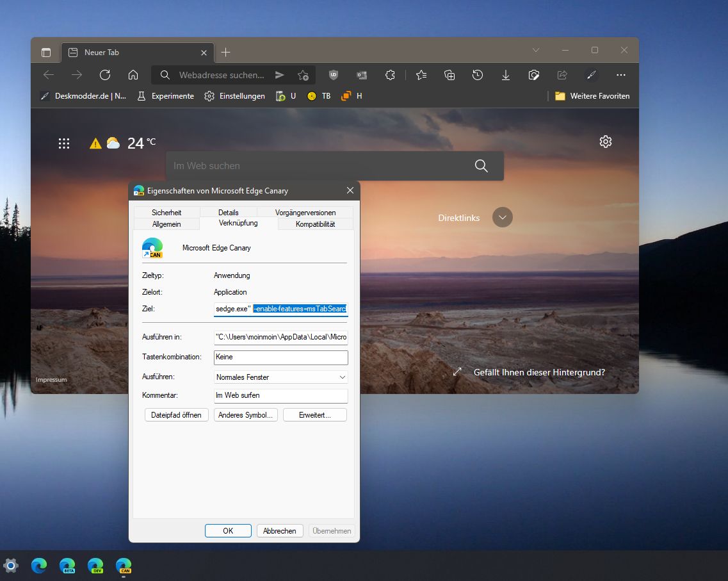Switch to the Sicherheit tab
Viewport: 728px width, 581px height.
[166, 212]
